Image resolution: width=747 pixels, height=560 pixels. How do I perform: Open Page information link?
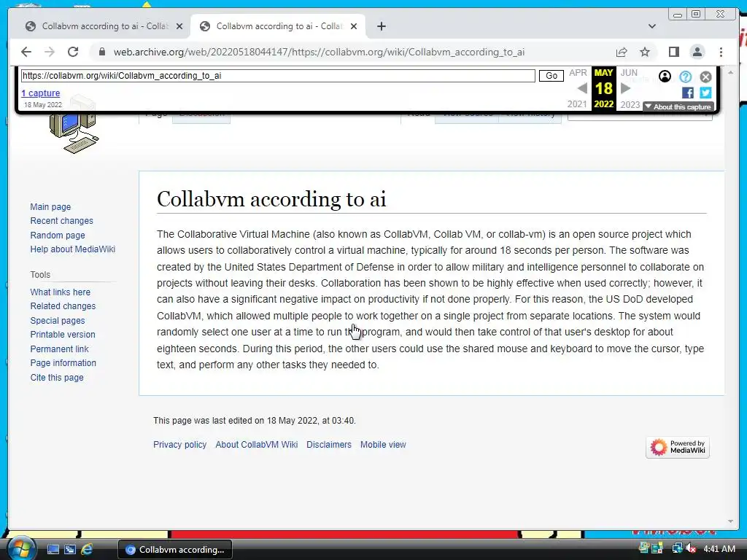[x=63, y=363]
